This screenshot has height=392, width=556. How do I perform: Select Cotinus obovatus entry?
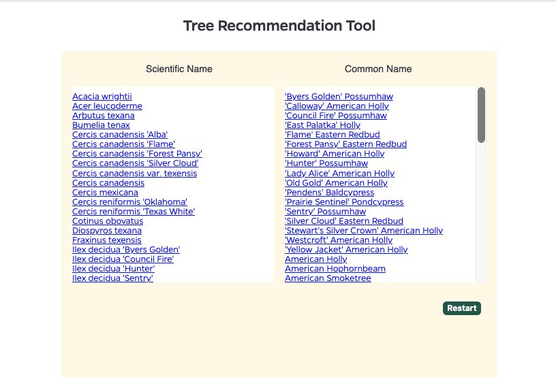[108, 221]
